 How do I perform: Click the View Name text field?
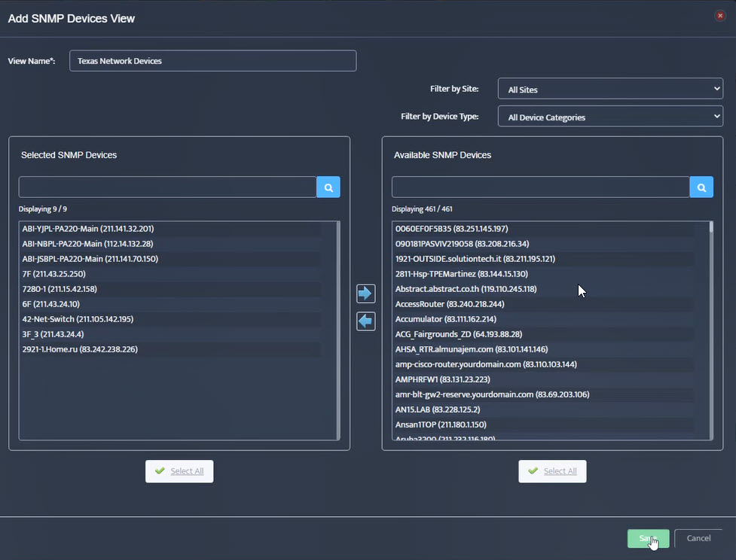coord(212,61)
